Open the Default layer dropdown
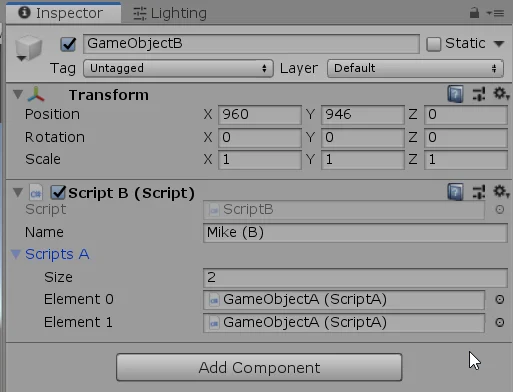 click(x=415, y=68)
